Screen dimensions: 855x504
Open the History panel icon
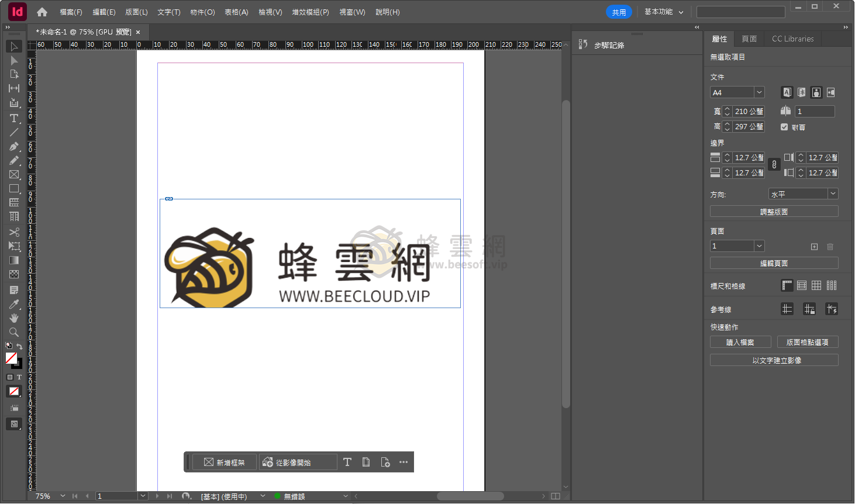pyautogui.click(x=583, y=44)
